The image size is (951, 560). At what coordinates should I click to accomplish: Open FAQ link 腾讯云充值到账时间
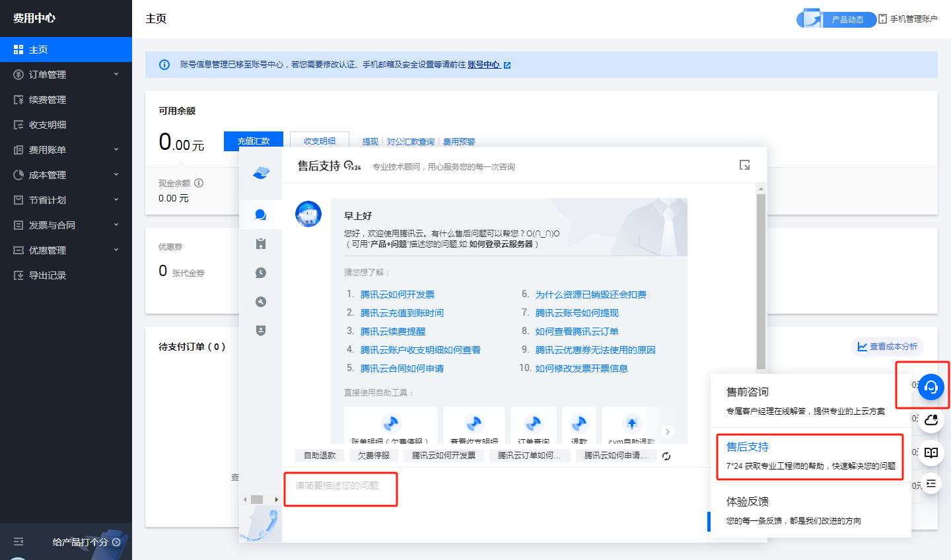(402, 313)
